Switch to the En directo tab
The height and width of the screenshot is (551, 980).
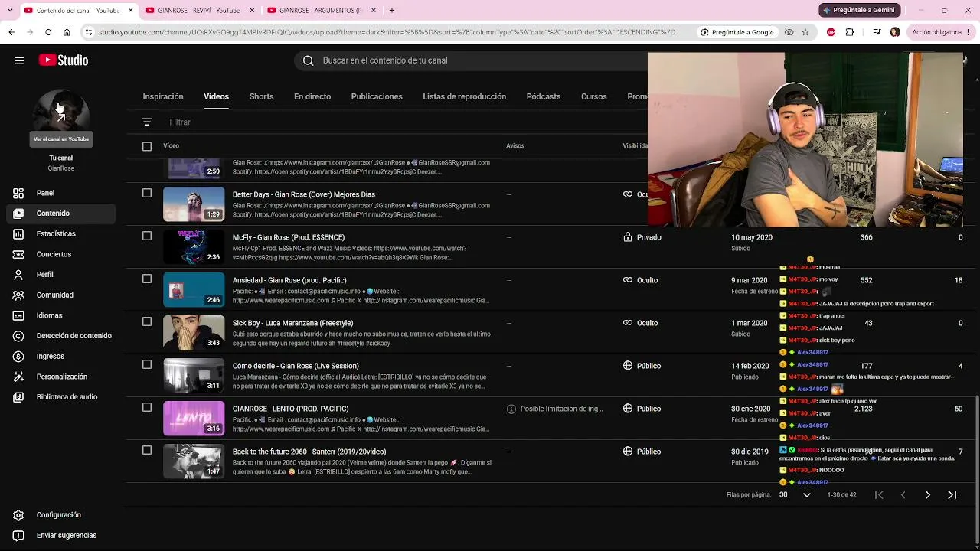point(312,97)
